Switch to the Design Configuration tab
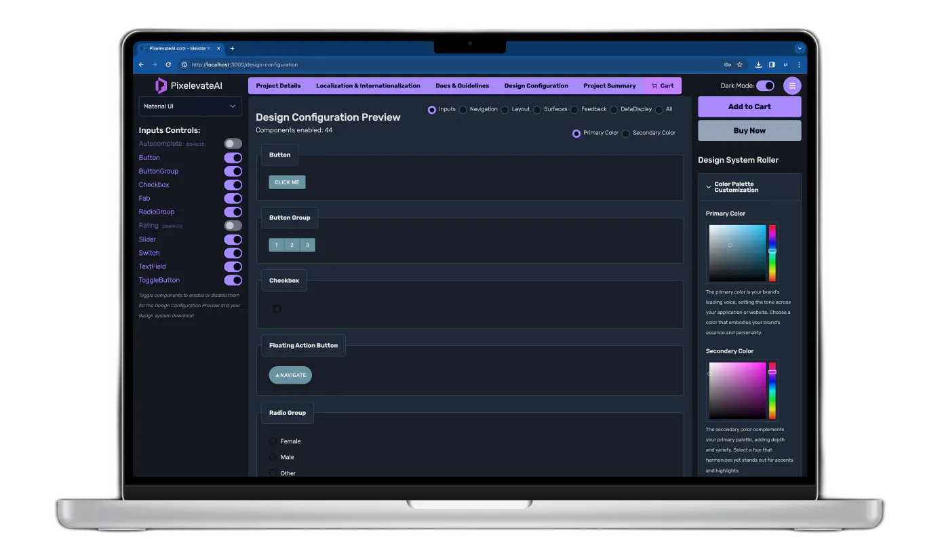 pos(536,85)
